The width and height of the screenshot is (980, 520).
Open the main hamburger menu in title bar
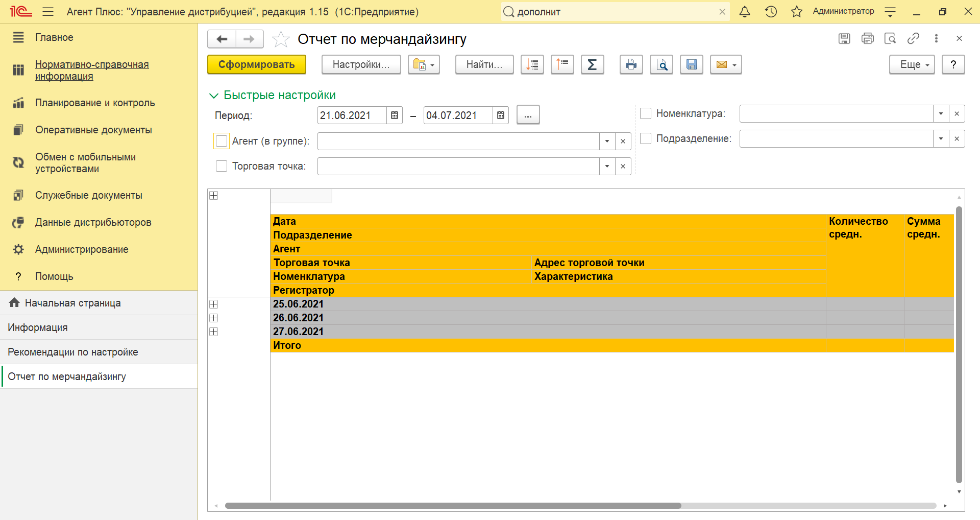[x=48, y=12]
